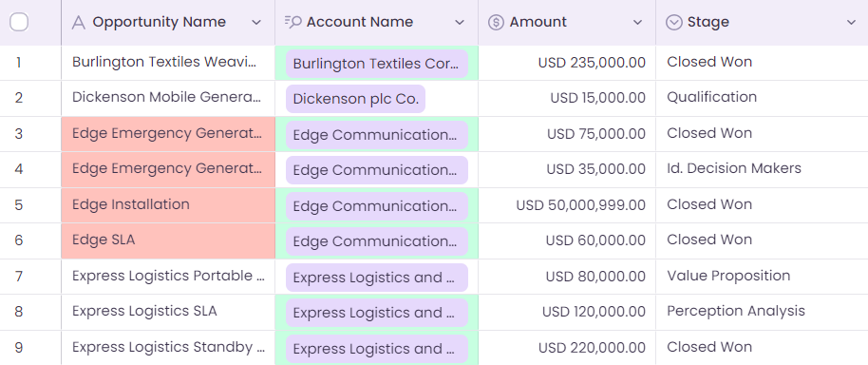This screenshot has width=868, height=365.
Task: Click the text-type icon beside Opportunity Name
Action: tap(79, 23)
